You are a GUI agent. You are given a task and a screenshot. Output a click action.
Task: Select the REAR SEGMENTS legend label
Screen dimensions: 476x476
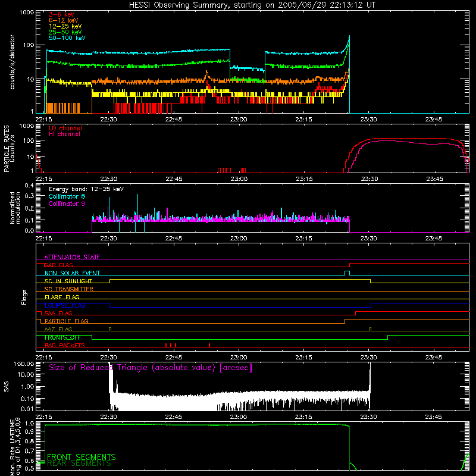click(79, 464)
